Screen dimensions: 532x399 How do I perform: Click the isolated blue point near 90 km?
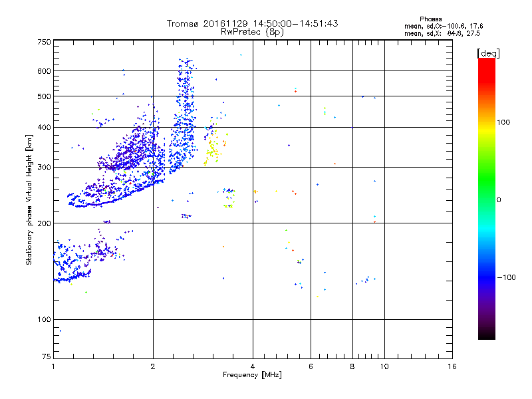[x=61, y=331]
